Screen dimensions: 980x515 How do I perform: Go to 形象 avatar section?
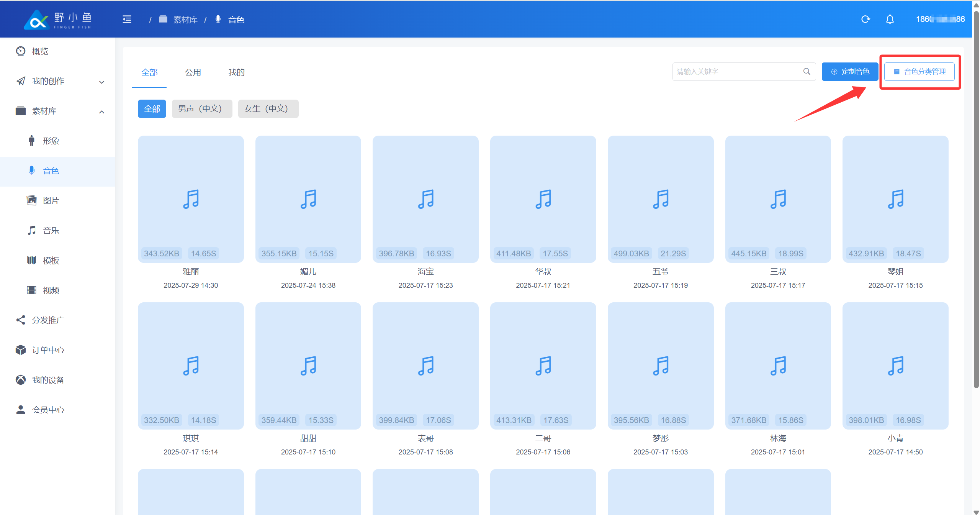coord(51,141)
